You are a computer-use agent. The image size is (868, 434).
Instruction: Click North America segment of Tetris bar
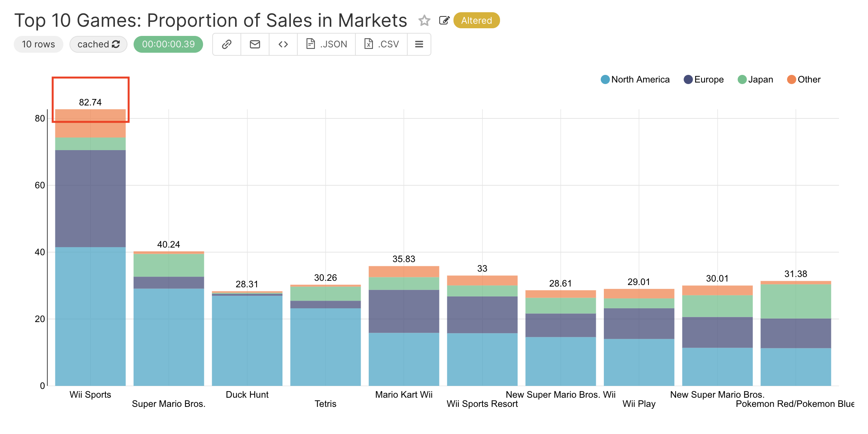click(x=326, y=347)
